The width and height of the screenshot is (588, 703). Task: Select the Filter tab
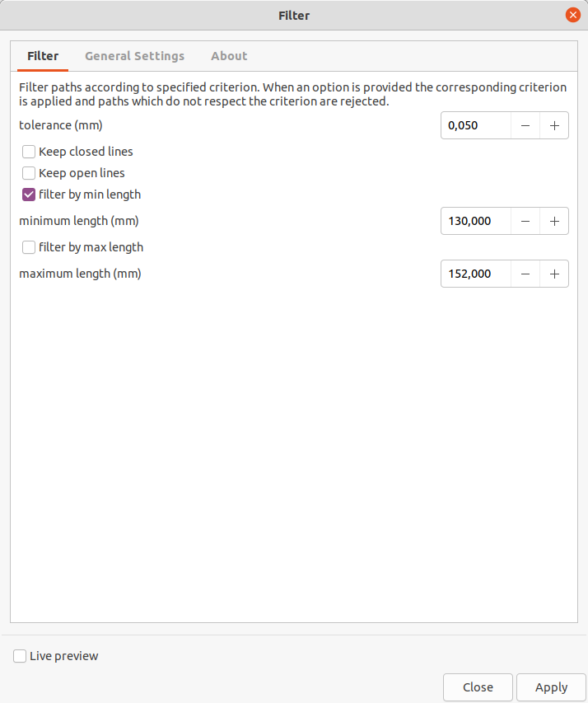pyautogui.click(x=43, y=56)
